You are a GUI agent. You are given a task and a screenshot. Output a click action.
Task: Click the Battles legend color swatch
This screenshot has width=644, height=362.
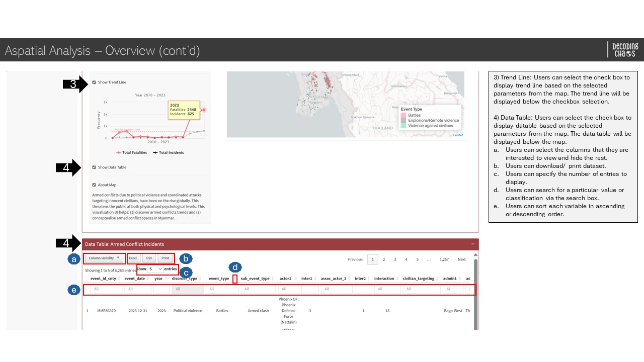click(404, 116)
